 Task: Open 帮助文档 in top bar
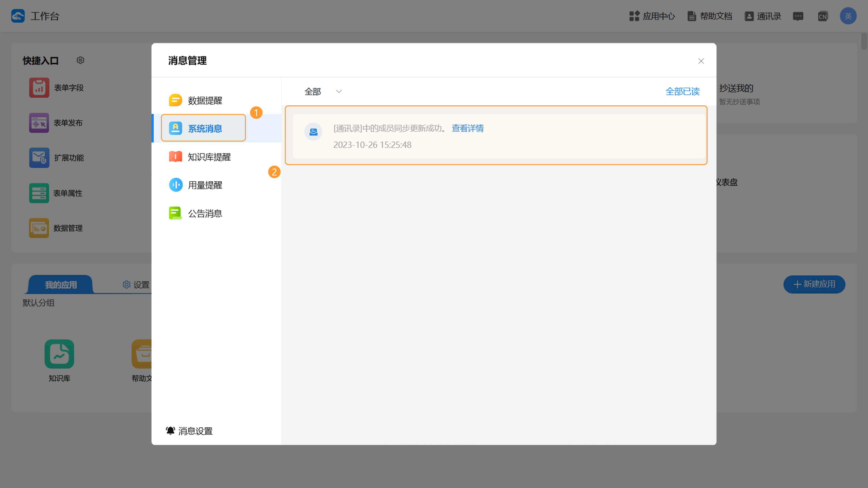pos(710,16)
